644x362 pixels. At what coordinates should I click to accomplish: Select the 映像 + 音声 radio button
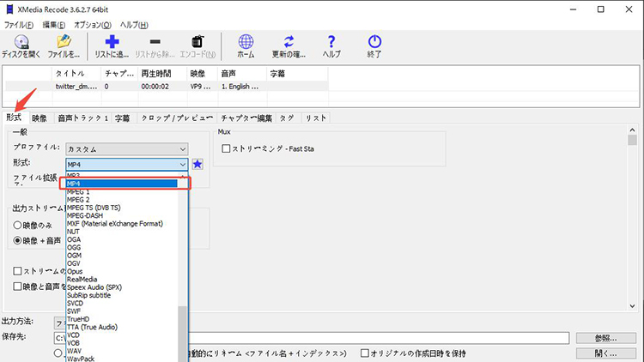tap(17, 240)
